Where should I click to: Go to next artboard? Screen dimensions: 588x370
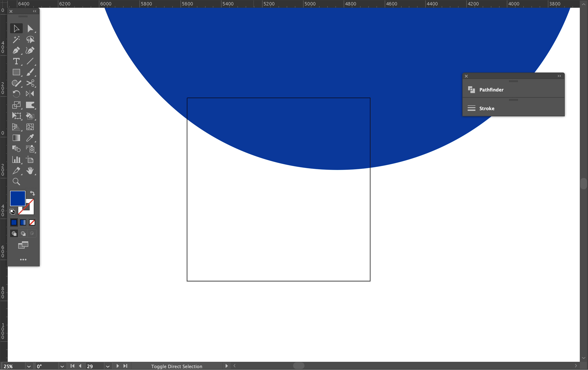(117, 366)
